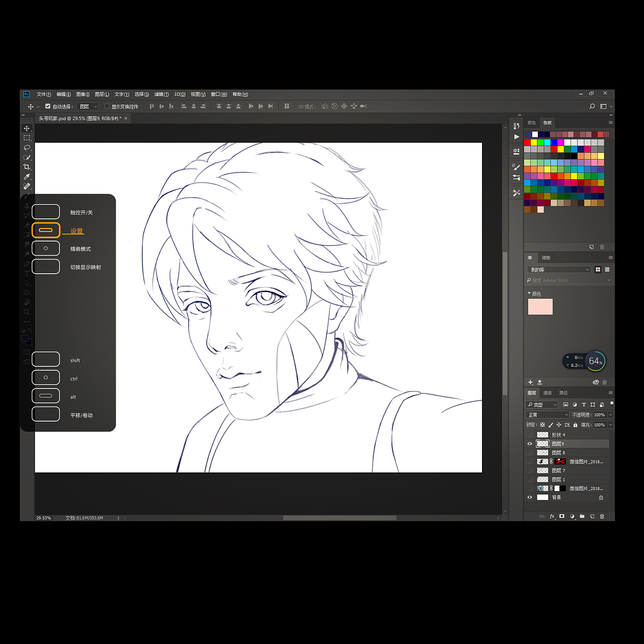The image size is (644, 644).
Task: Select the Quick Selection tool
Action: [27, 157]
